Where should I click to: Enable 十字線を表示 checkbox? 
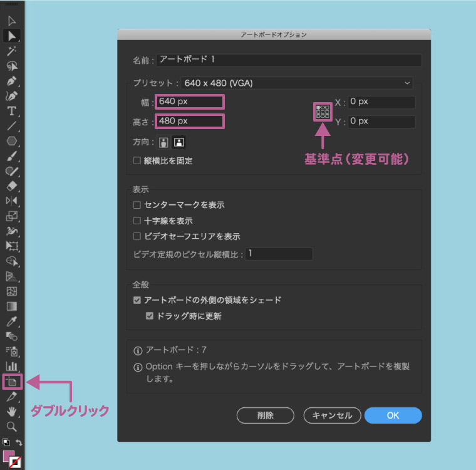click(x=137, y=221)
